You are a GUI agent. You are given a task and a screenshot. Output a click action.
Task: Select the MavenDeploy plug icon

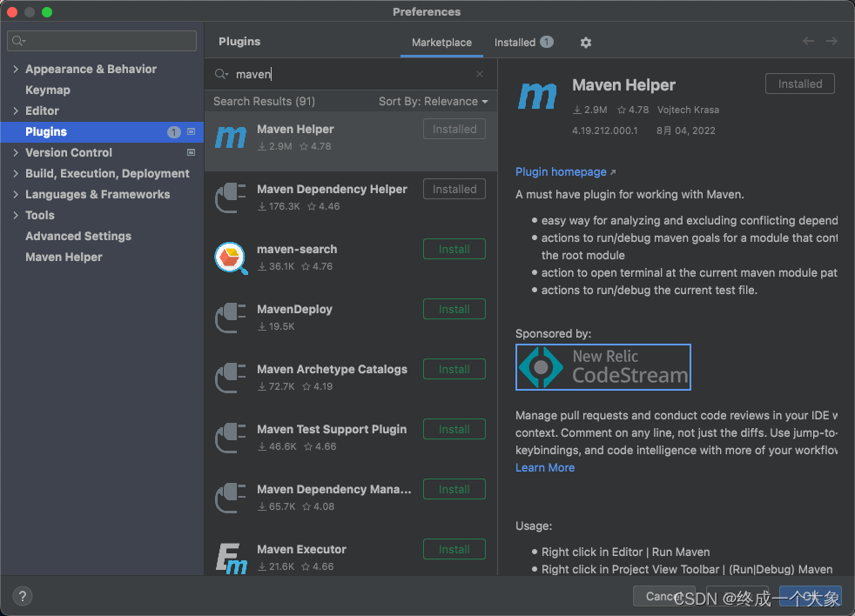coord(231,318)
